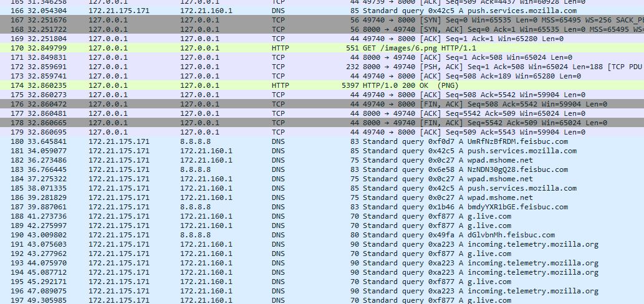Click packet 176 FIN, ACK from 49740
Screen dimensions: 644x304
click(322, 104)
